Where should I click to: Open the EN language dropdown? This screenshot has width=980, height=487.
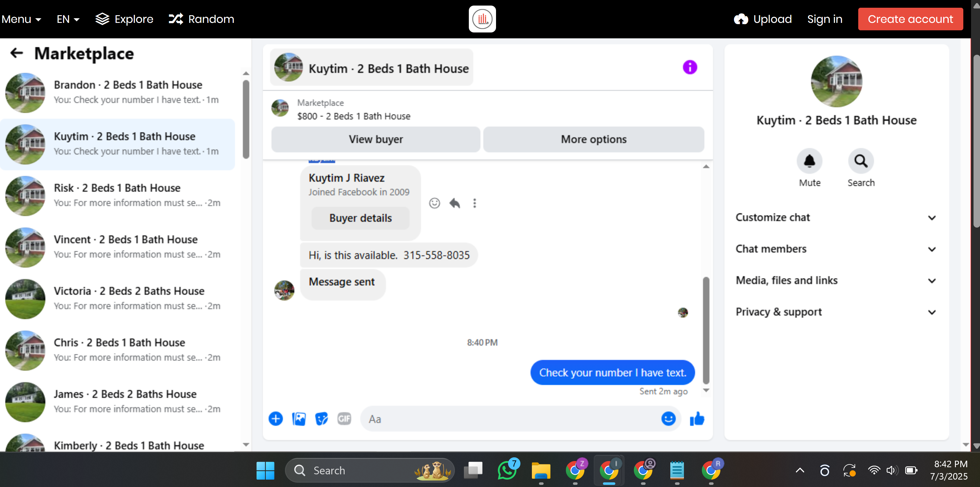pos(68,19)
